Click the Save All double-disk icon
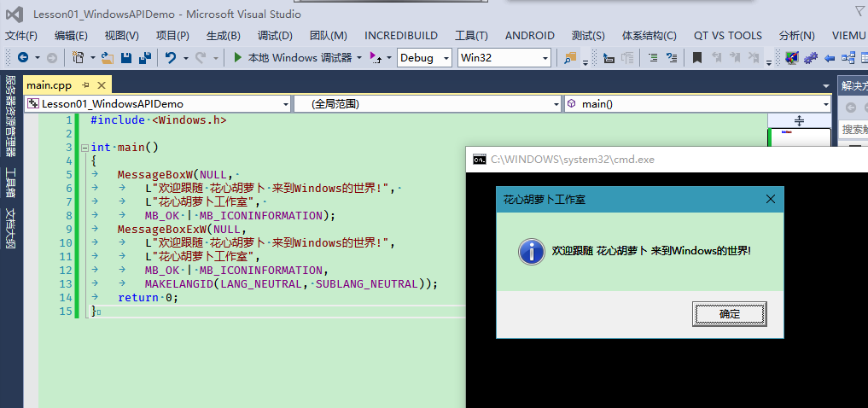The width and height of the screenshot is (868, 408). (145, 57)
